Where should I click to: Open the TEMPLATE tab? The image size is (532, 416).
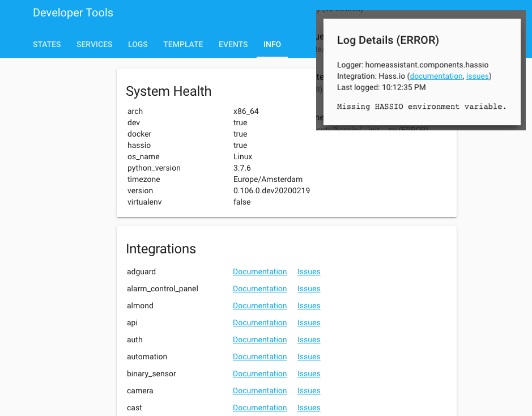[182, 44]
